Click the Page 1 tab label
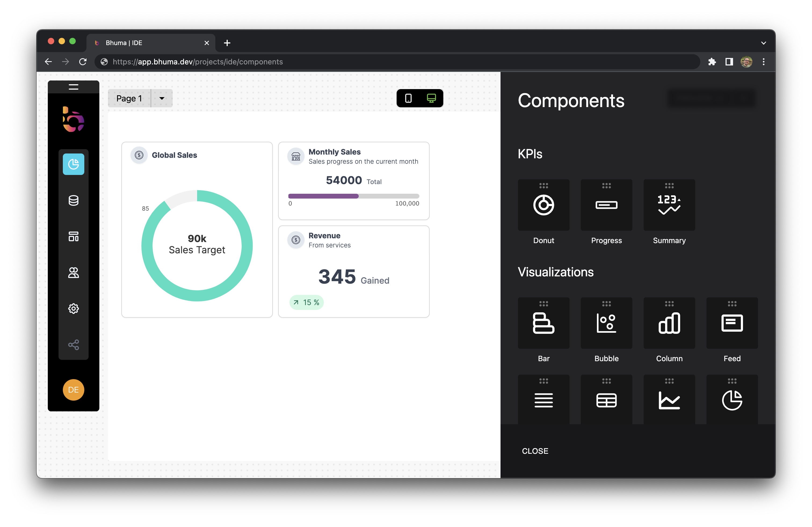Image resolution: width=812 pixels, height=527 pixels. [x=129, y=98]
